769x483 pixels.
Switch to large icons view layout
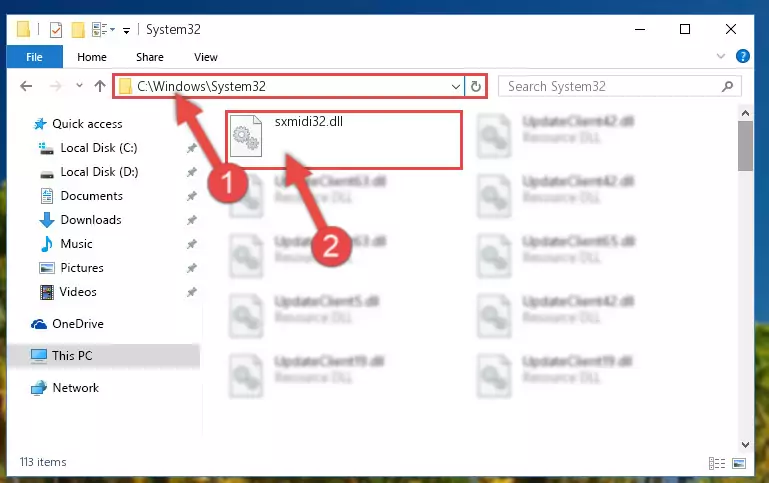[739, 463]
